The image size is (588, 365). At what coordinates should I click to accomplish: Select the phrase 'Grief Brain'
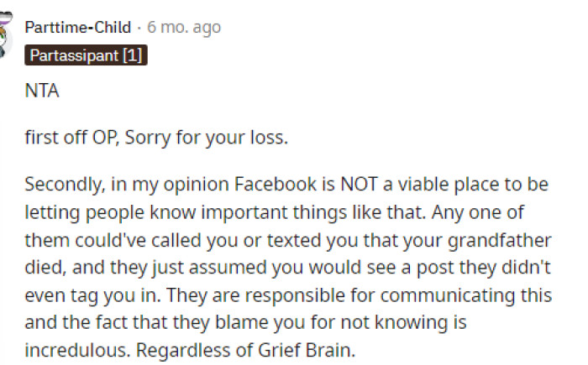tap(306, 351)
